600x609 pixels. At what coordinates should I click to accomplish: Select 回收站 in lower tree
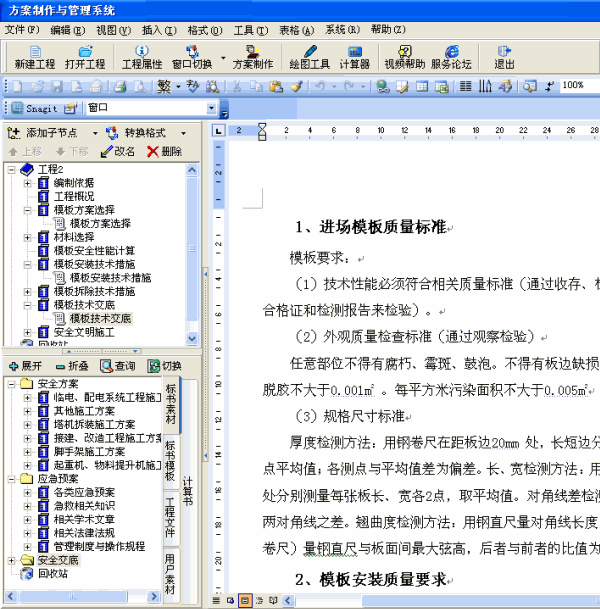pos(53,574)
